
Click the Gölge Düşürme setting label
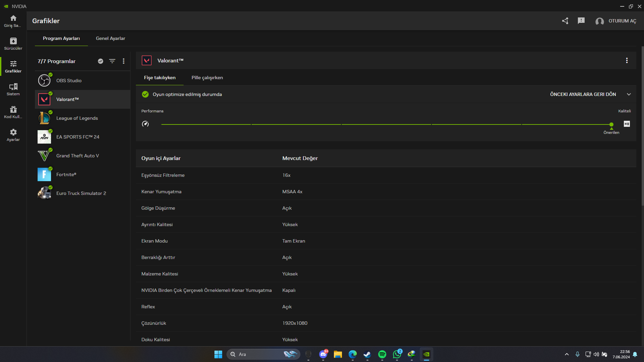158,208
